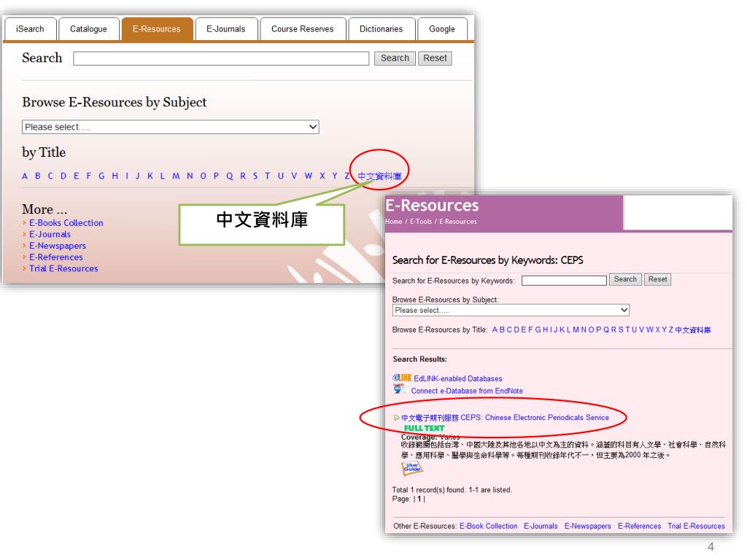Screen dimensions: 747x560
Task: Open E-References link under More
Action: pyautogui.click(x=55, y=257)
